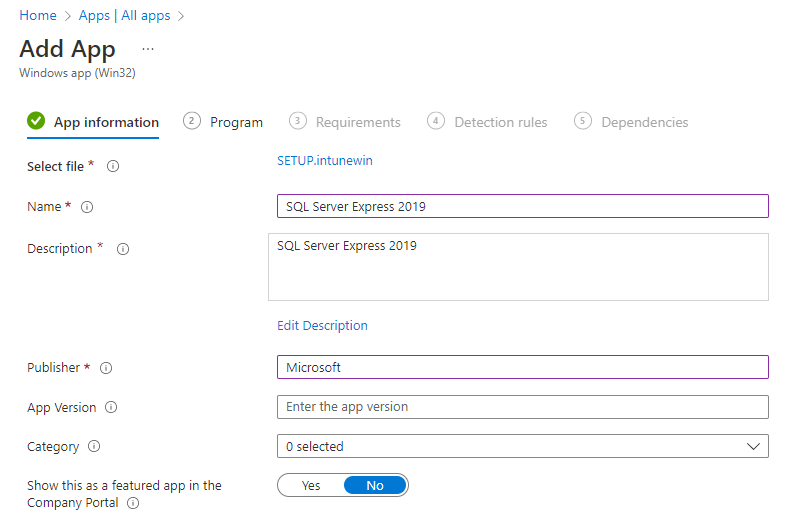Click the SETUP.intunewin file link
The width and height of the screenshot is (786, 518).
pyautogui.click(x=324, y=160)
